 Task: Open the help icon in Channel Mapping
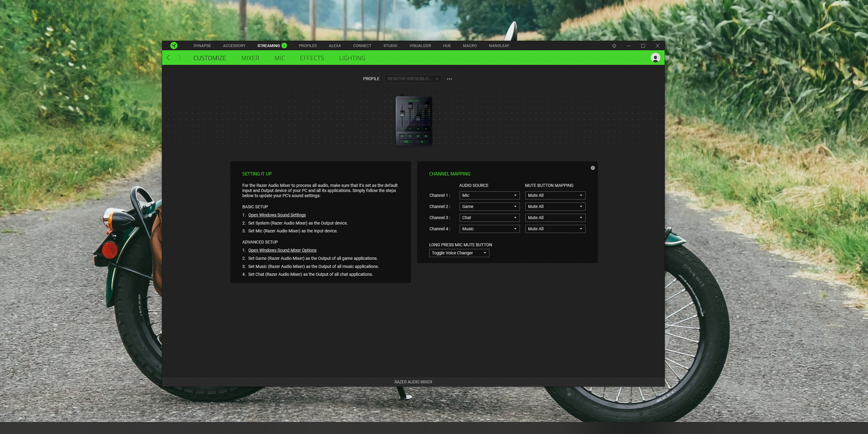click(592, 168)
